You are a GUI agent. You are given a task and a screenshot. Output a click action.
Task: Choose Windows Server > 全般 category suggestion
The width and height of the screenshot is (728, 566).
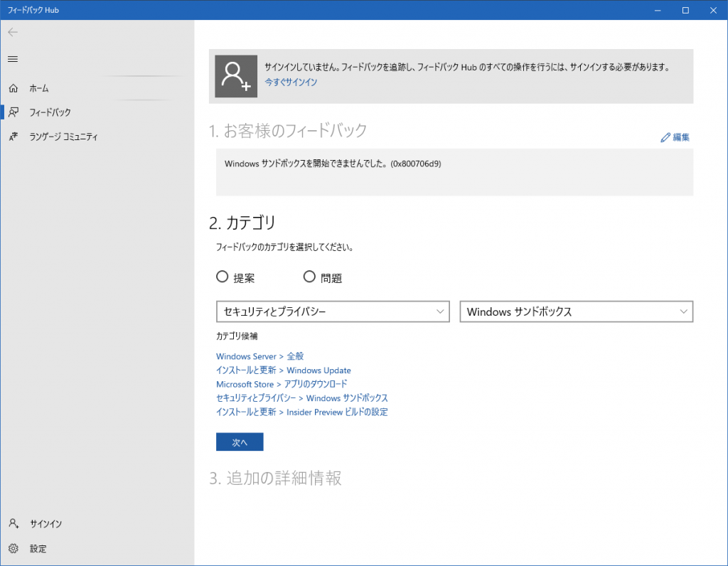pos(259,356)
